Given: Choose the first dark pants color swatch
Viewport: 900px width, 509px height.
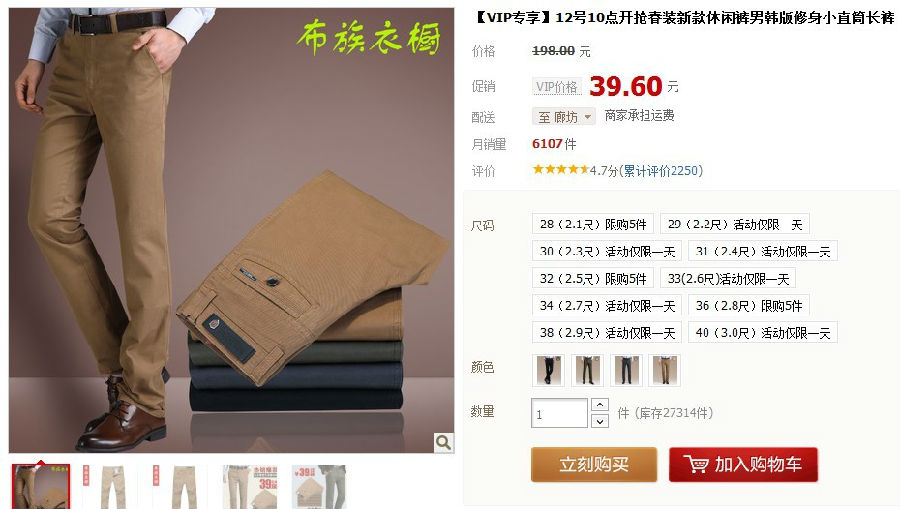Looking at the screenshot, I should click(x=549, y=370).
